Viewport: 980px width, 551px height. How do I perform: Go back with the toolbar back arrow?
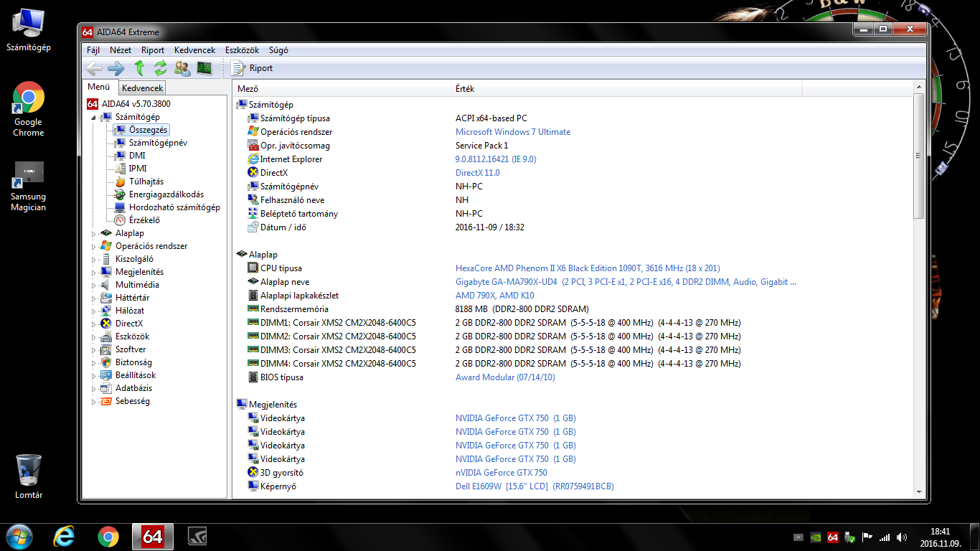tap(93, 68)
